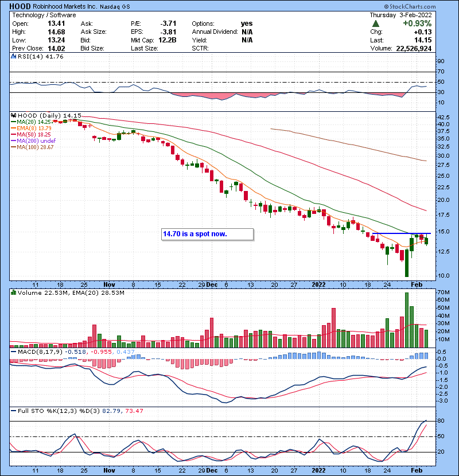This screenshot has width=459, height=476.
Task: Click the N/A value beside Annual Dividend
Action: pos(247,32)
